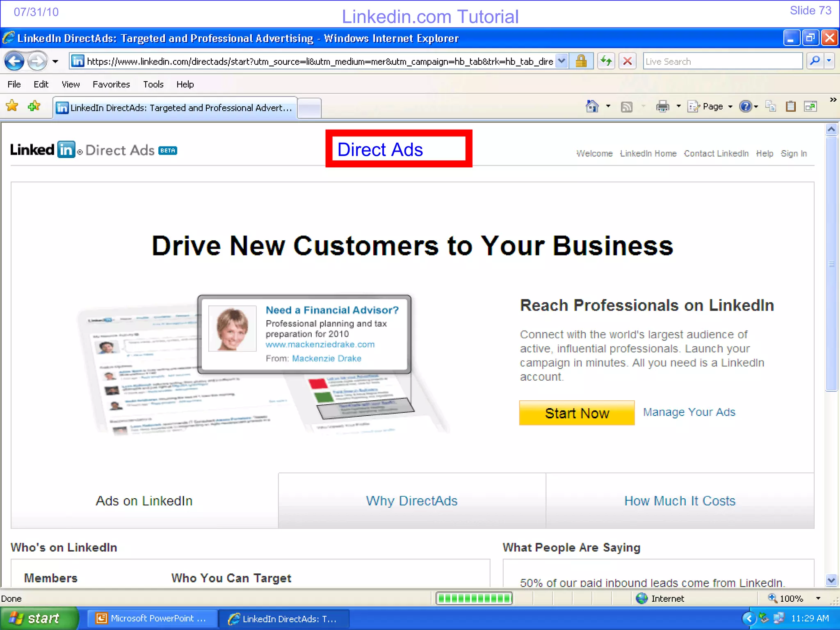Viewport: 840px width, 630px height.
Task: Click the Internet security zone icon
Action: point(641,598)
